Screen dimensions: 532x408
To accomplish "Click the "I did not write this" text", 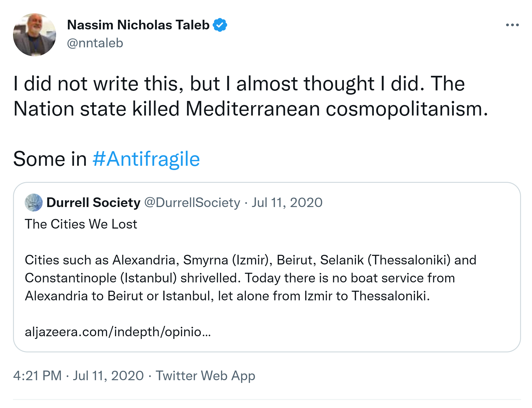I will pyautogui.click(x=97, y=83).
